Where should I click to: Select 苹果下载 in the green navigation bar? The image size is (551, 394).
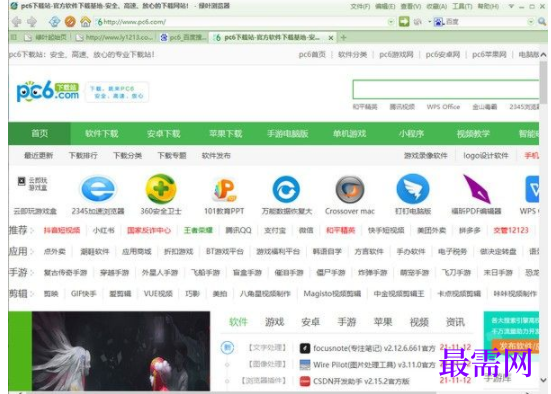(x=226, y=134)
